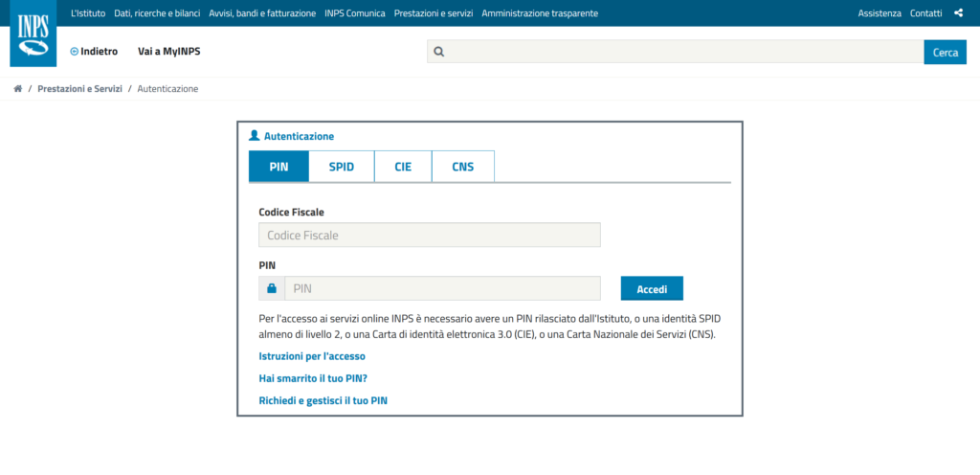Image resolution: width=980 pixels, height=475 pixels.
Task: Open Istruzioni per l'accesso link
Action: 312,356
